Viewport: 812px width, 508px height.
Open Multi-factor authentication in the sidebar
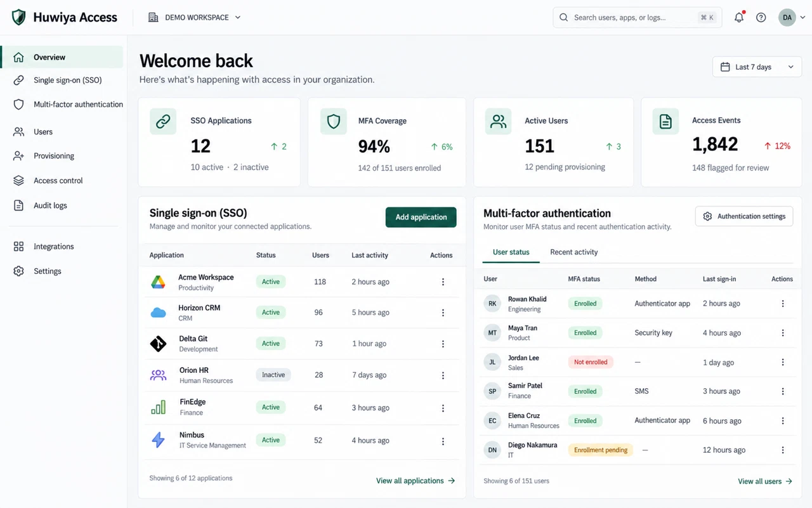click(69, 105)
